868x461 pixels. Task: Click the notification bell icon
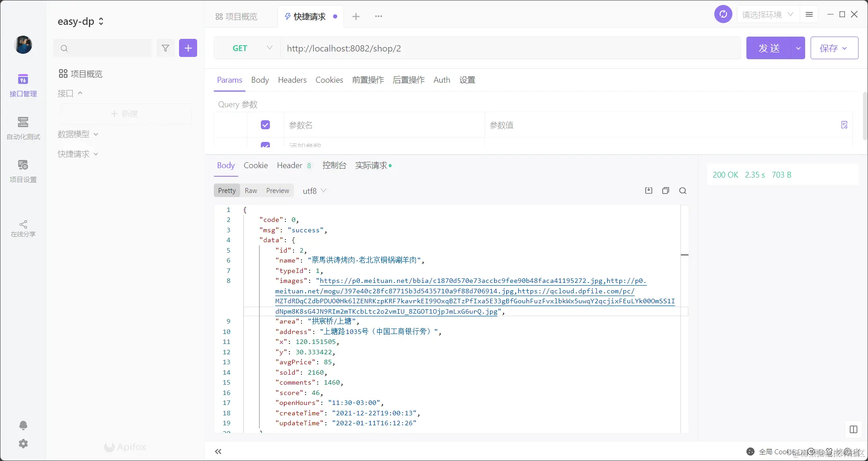[x=23, y=425]
